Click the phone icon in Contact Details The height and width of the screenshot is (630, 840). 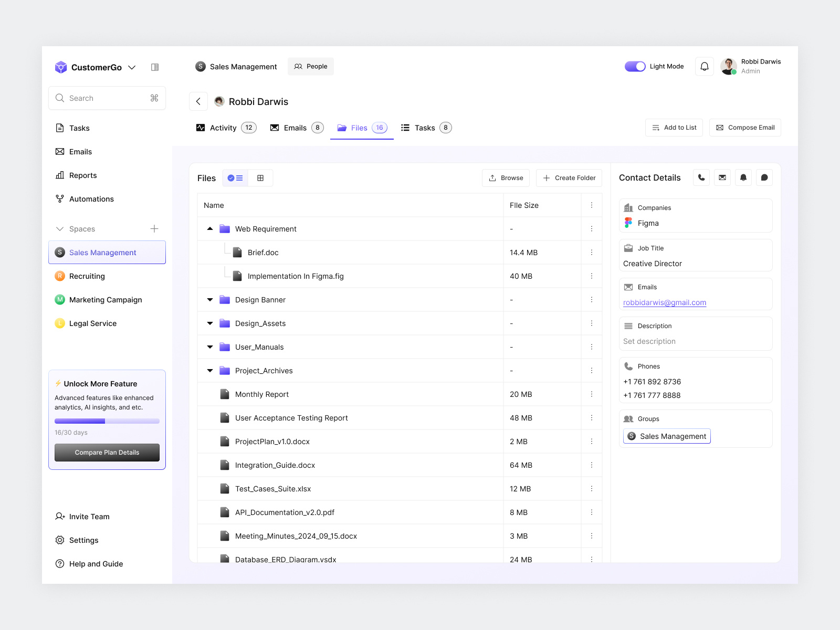(701, 177)
